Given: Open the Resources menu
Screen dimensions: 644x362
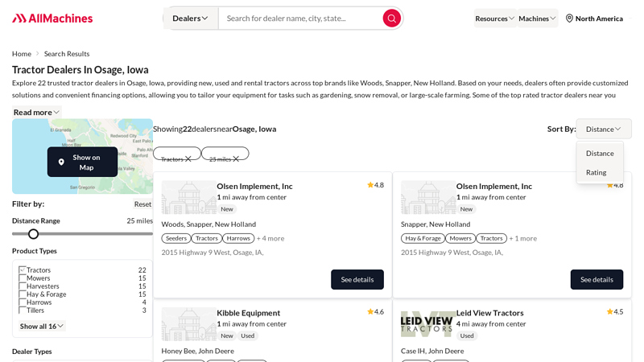Looking at the screenshot, I should tap(494, 19).
